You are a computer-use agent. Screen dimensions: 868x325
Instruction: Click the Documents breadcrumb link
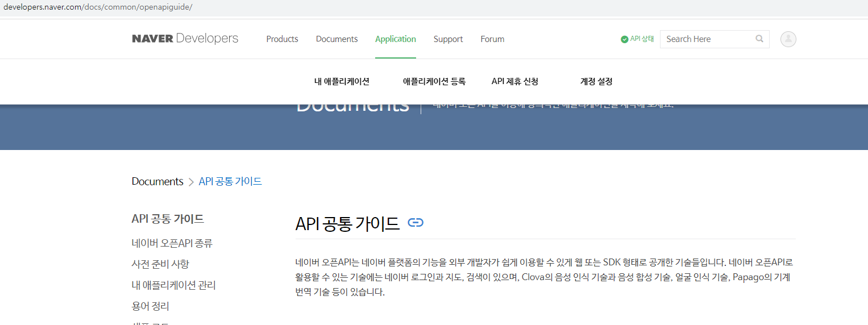[157, 181]
